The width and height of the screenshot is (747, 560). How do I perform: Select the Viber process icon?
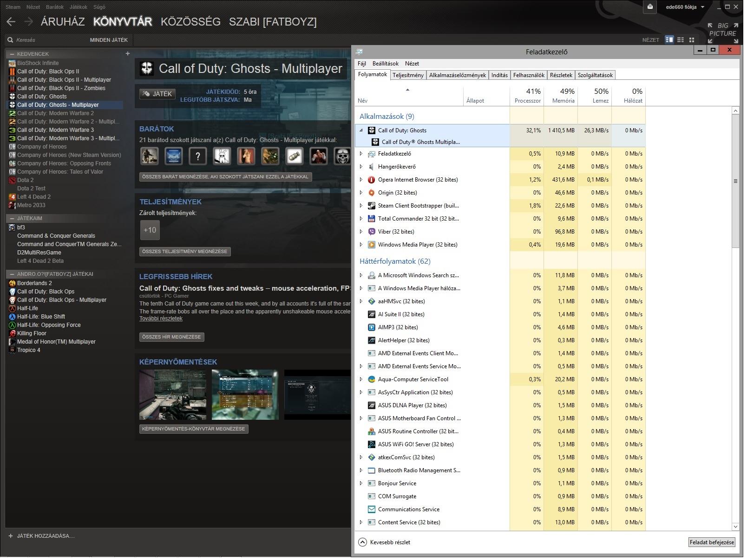pos(371,232)
